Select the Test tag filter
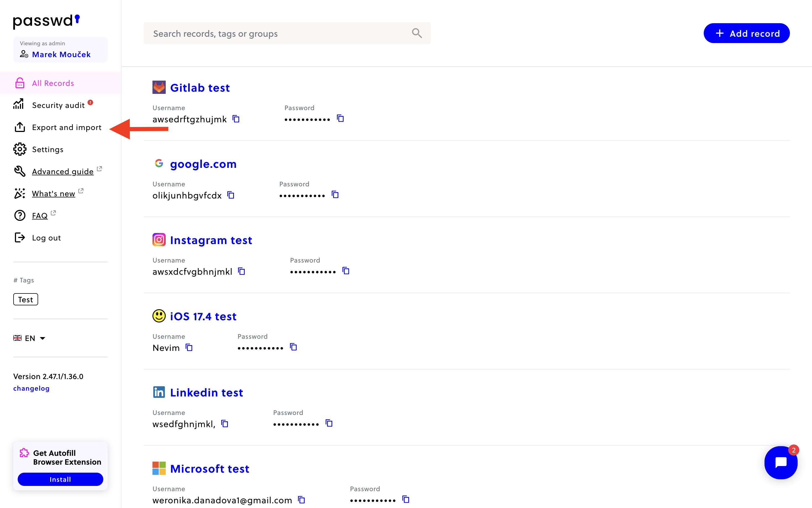 coord(25,299)
